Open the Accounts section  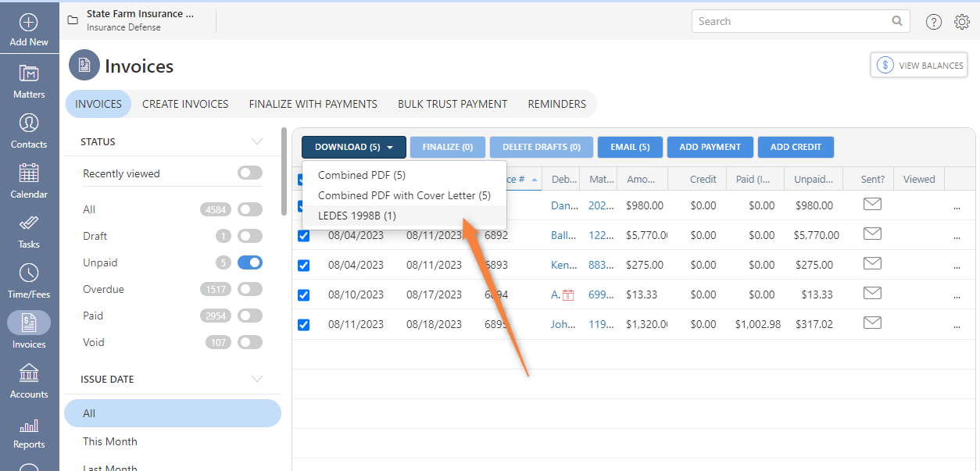pos(29,381)
